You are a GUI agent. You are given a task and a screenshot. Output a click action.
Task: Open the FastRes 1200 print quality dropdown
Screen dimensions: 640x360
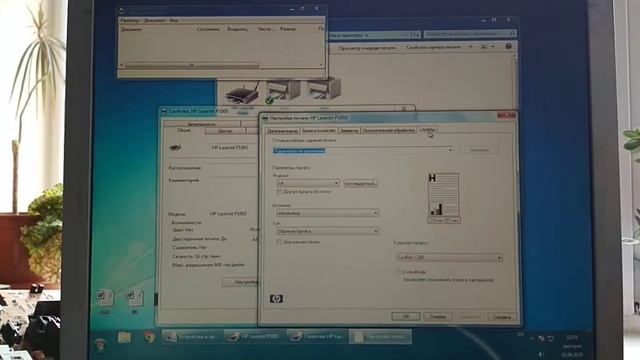449,258
